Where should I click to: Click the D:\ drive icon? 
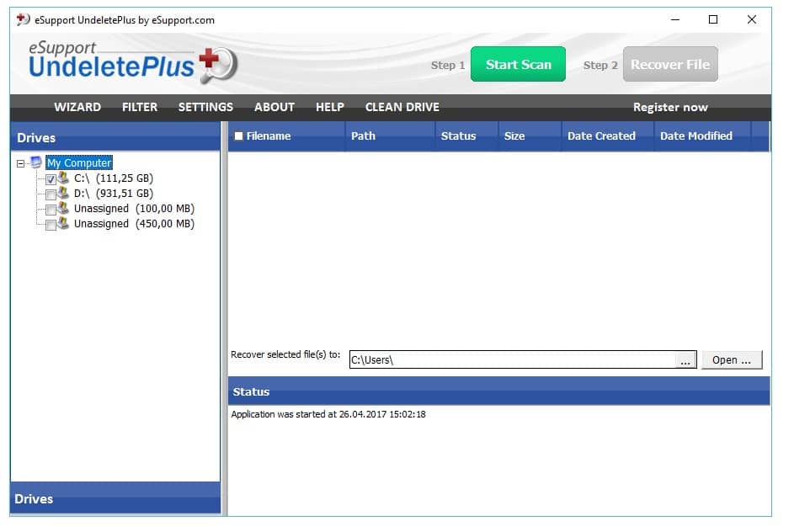[63, 194]
